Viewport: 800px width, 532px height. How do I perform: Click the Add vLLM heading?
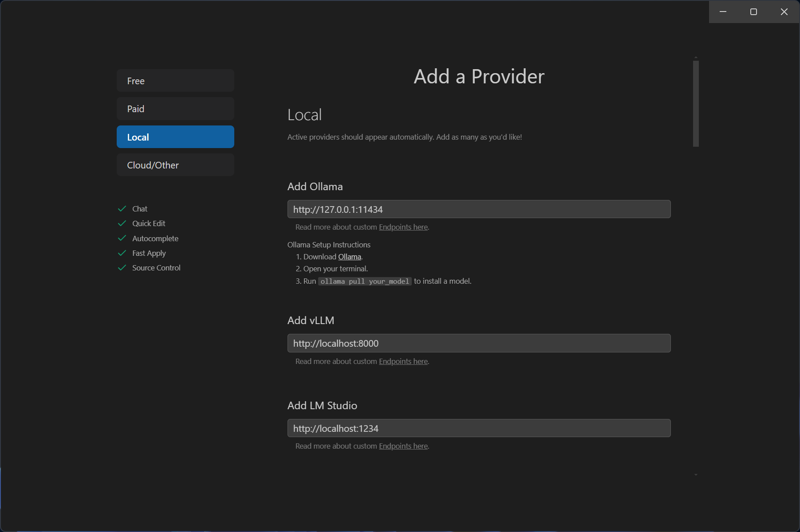pos(311,321)
